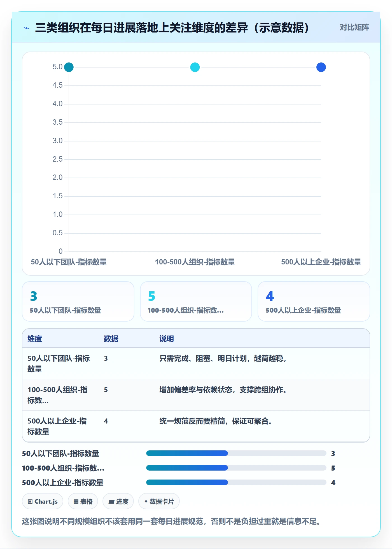Click the data value 5 in the table
Screen dimensions: 392x549
pos(106,390)
